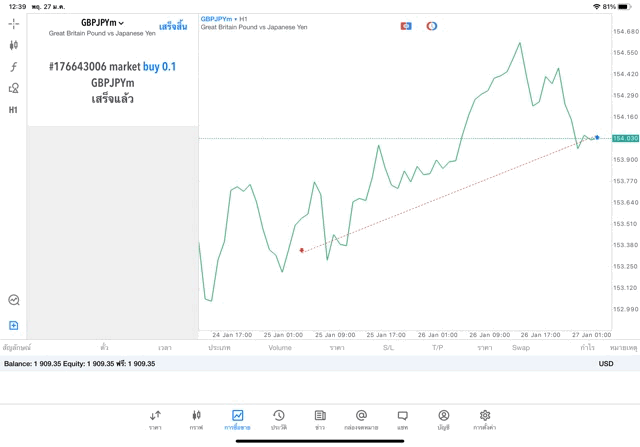Click the red-blue flag chart icon

pos(406,26)
